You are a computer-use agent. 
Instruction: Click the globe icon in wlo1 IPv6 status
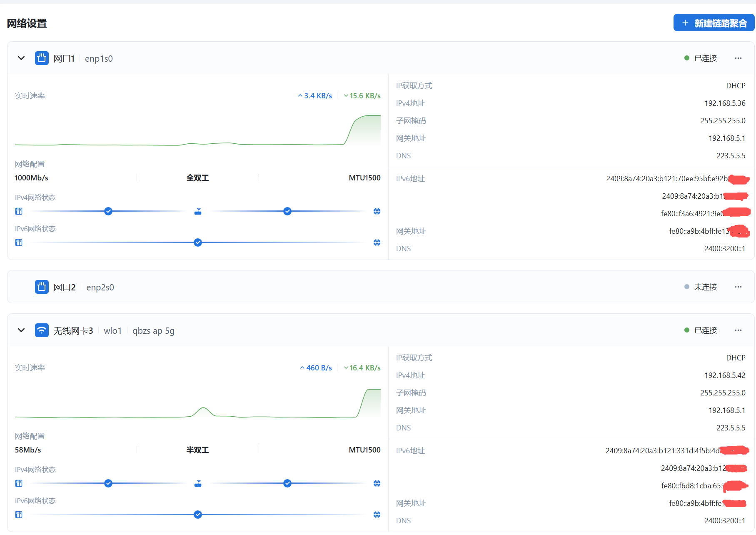click(377, 515)
